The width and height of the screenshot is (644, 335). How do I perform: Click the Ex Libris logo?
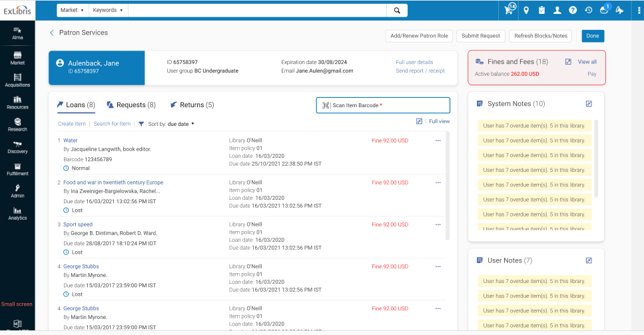(x=17, y=11)
